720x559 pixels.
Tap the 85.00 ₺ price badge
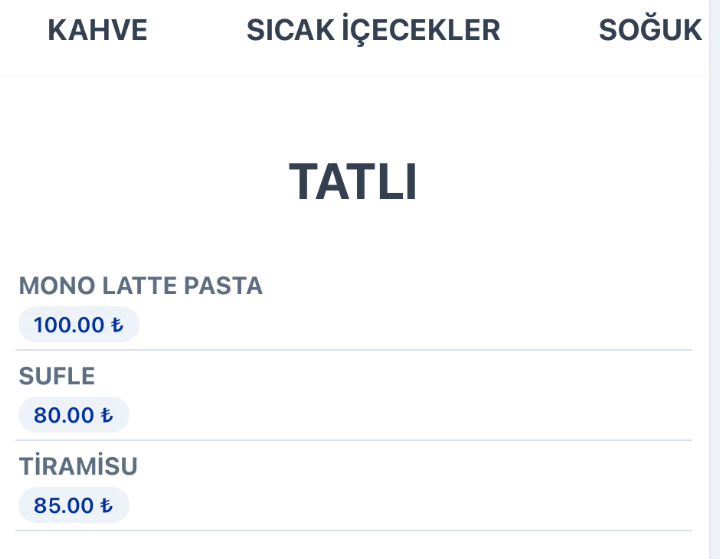click(73, 505)
